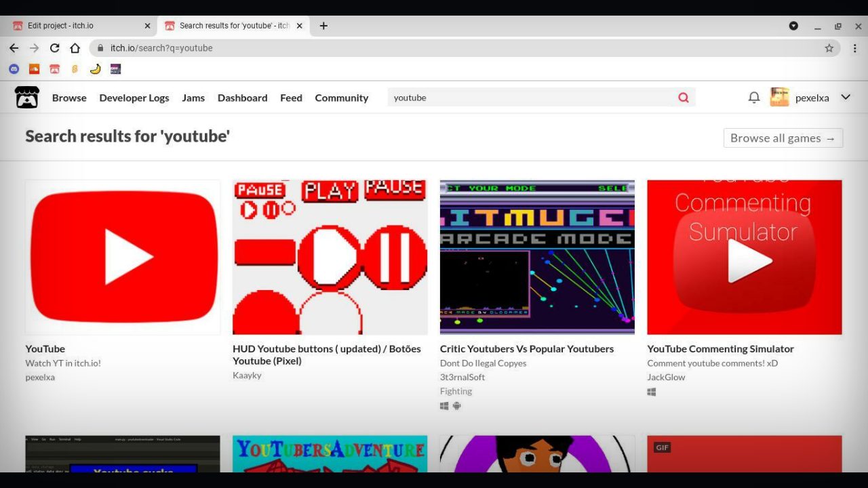Open 'Critic Youtubers Vs Popular Youtubers' link
This screenshot has width=868, height=488.
point(527,349)
